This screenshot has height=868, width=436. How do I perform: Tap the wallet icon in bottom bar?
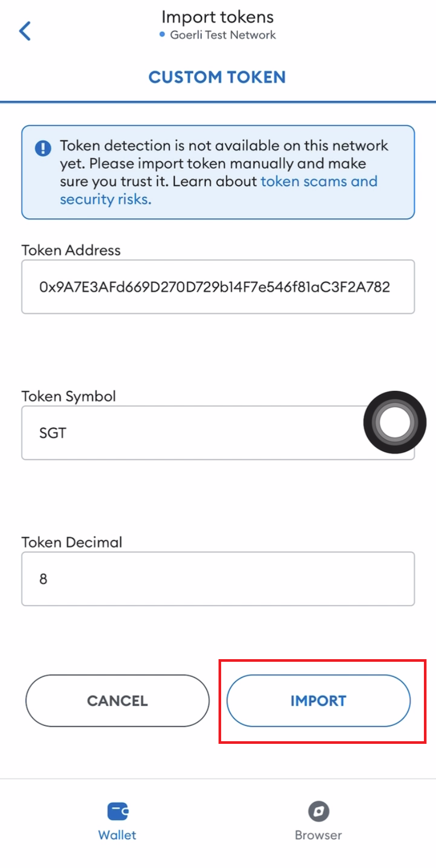(117, 811)
